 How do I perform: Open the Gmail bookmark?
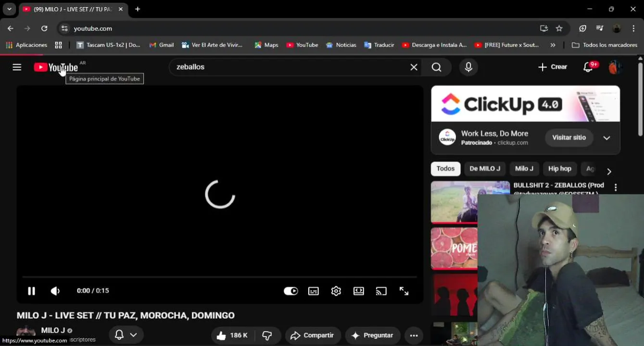(162, 45)
